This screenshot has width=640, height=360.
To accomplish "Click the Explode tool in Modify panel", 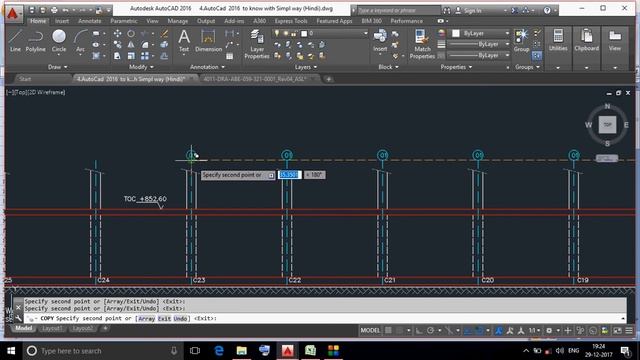I will [x=164, y=44].
